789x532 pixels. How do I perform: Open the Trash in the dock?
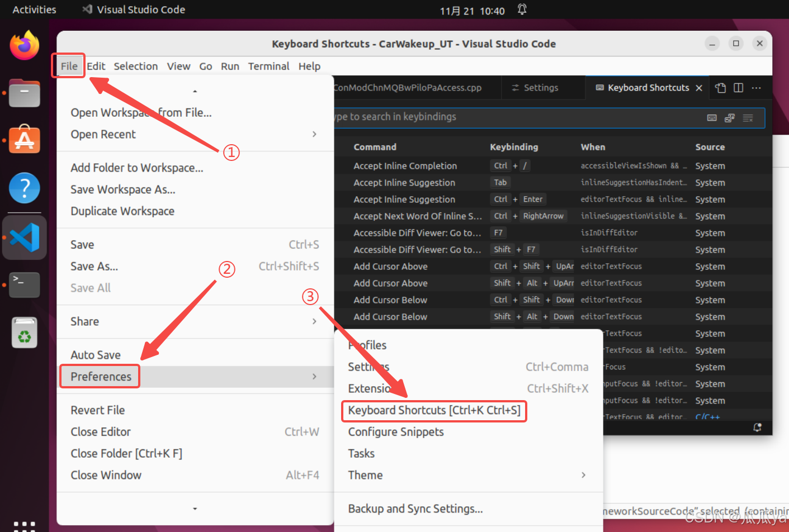(x=25, y=333)
